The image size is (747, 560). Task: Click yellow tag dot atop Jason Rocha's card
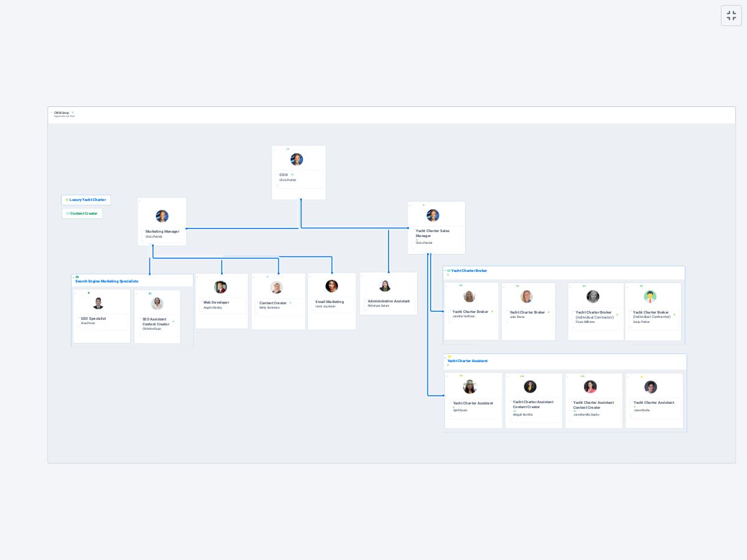pos(642,376)
